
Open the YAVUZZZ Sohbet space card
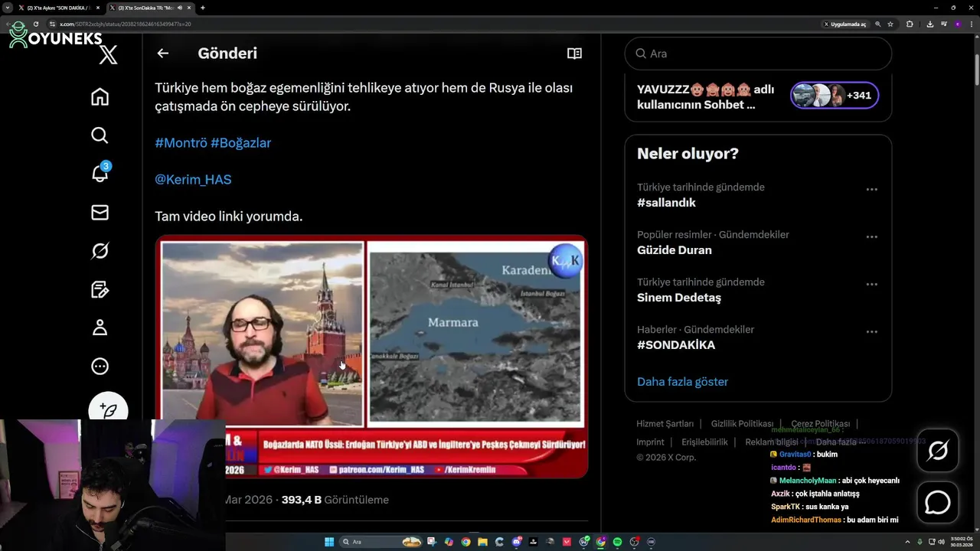coord(758,97)
